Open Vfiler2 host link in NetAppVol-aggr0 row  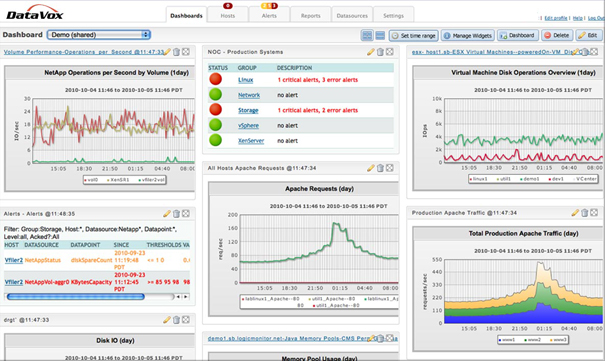point(14,282)
